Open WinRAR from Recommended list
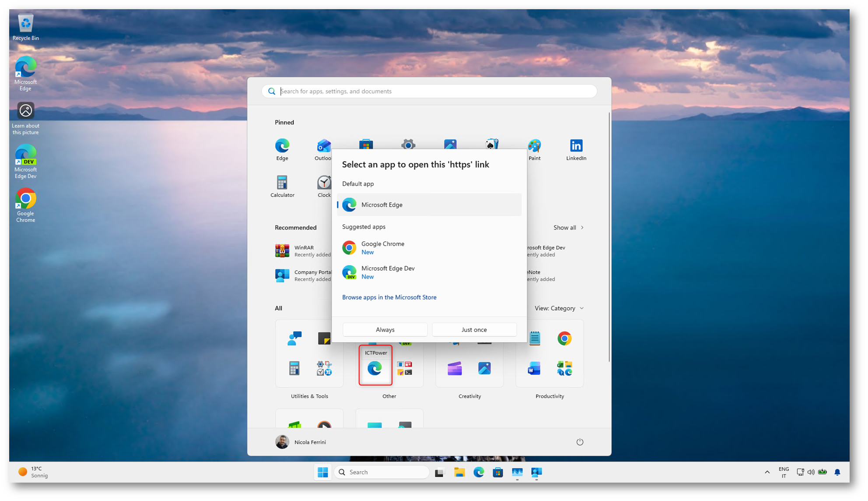Image resolution: width=868 pixels, height=501 pixels. coord(302,250)
